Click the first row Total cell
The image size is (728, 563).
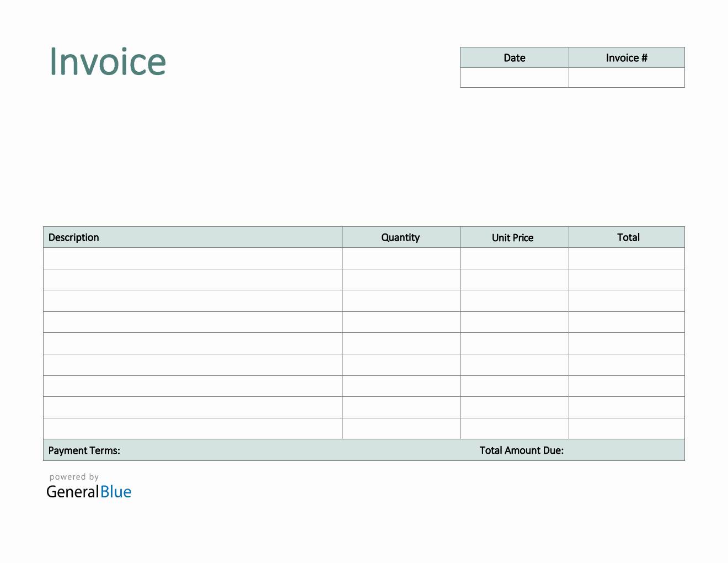coord(627,258)
